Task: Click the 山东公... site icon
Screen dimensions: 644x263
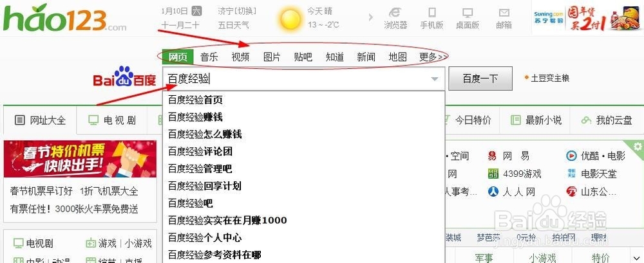Action: point(571,191)
